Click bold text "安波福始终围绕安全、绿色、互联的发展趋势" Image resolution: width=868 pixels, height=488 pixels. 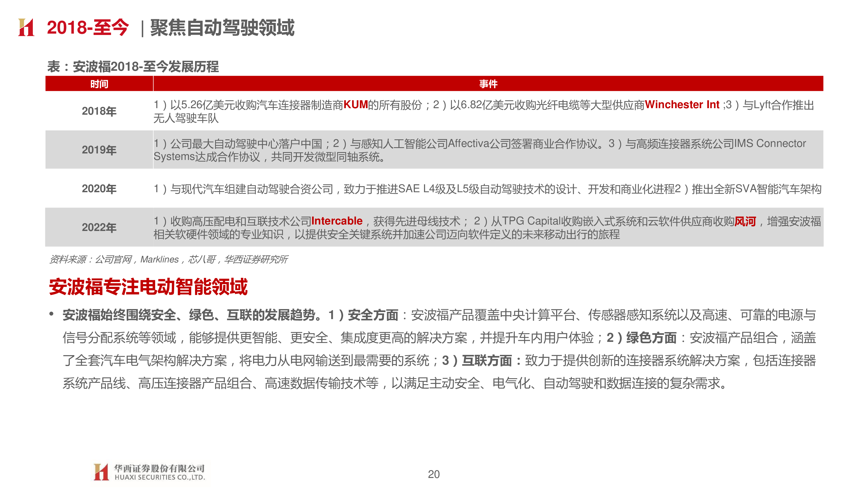point(189,315)
